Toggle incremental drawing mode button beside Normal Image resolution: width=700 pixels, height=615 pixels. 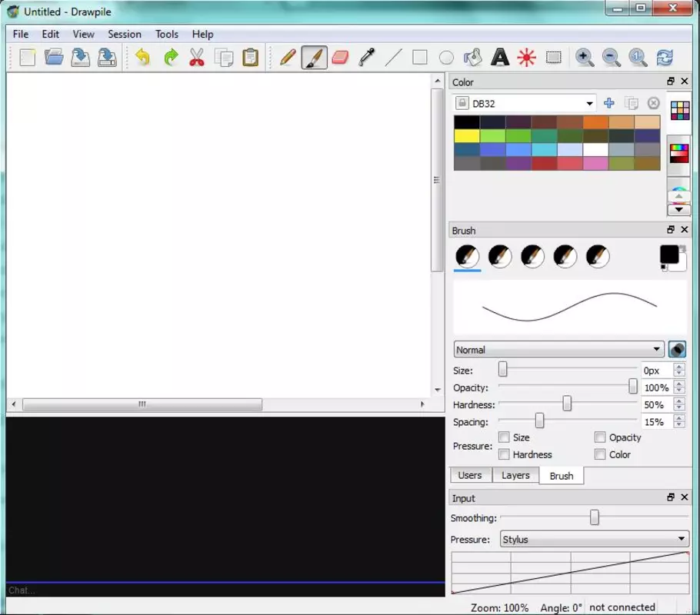coord(677,350)
